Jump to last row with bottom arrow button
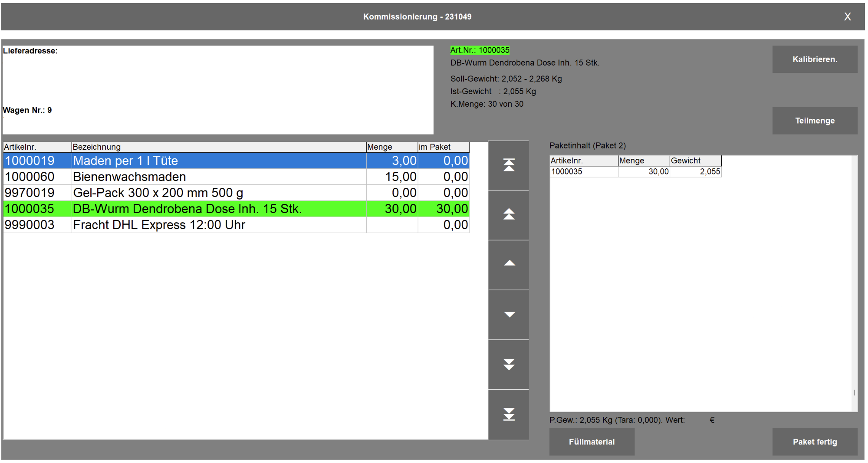The height and width of the screenshot is (463, 868). click(509, 414)
